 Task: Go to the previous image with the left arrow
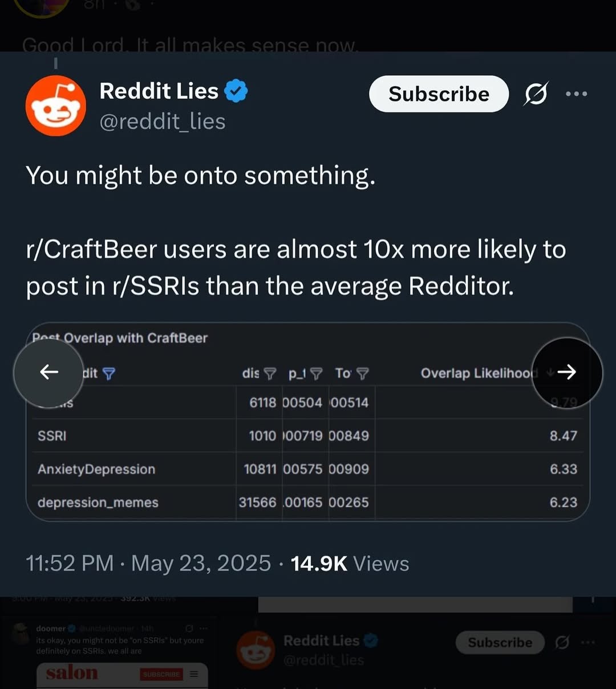(x=49, y=372)
